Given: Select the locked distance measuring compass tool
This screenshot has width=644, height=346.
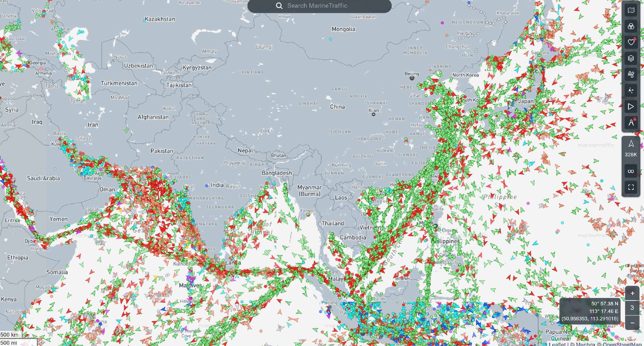Looking at the screenshot, I should coord(631,122).
